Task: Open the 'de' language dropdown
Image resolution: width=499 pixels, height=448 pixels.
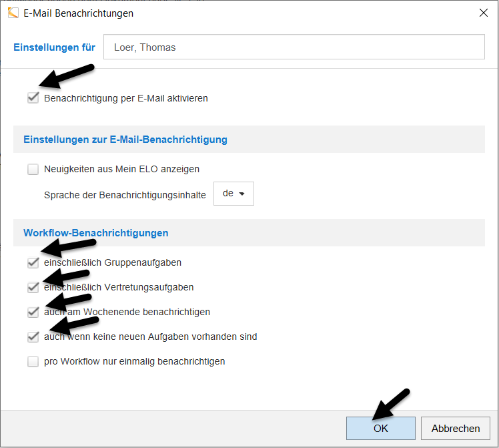Action: [x=233, y=193]
